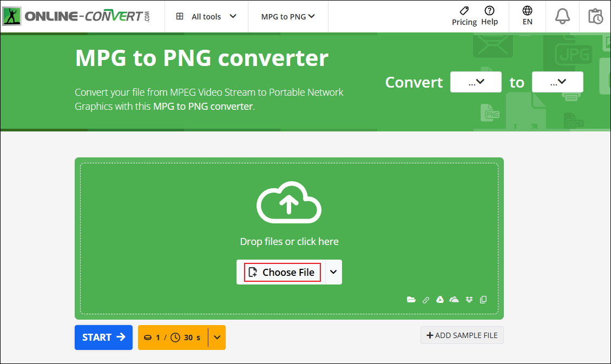The height and width of the screenshot is (364, 611).
Task: Click the Online-Convert logo
Action: [x=76, y=16]
